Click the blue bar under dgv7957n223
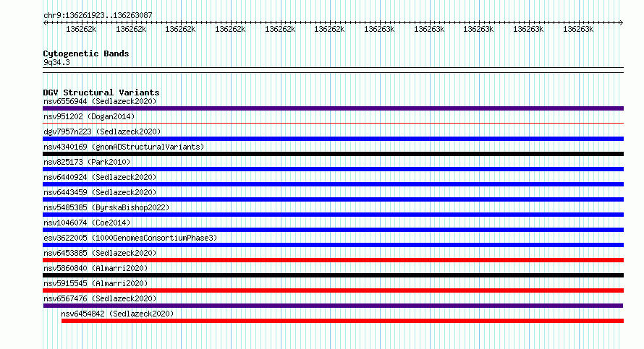The height and width of the screenshot is (349, 644). pyautogui.click(x=333, y=139)
